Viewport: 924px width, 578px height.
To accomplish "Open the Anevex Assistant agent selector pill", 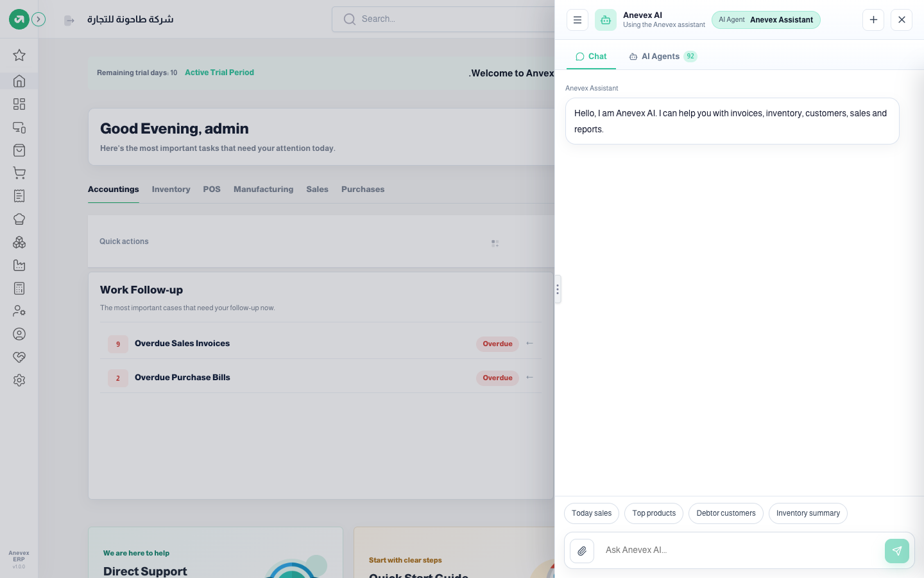I will [x=766, y=20].
